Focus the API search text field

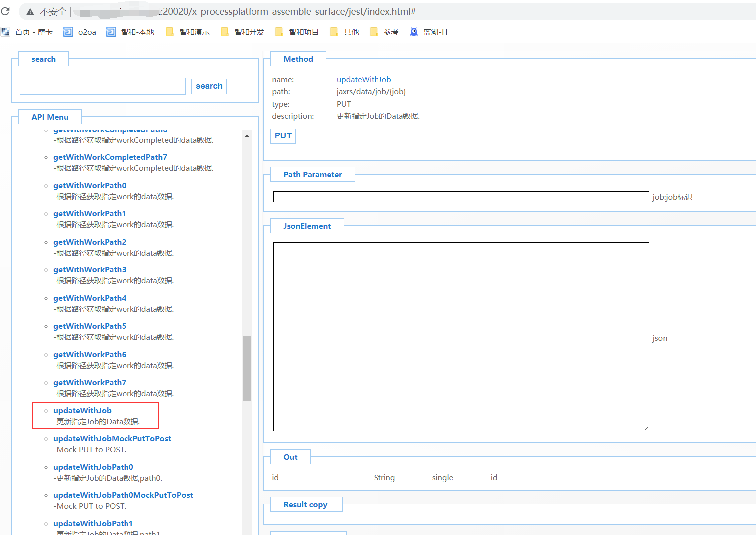(103, 86)
